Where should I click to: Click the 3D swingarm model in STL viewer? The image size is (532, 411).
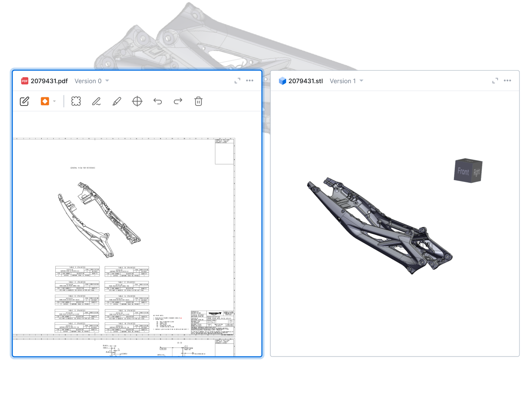(379, 225)
